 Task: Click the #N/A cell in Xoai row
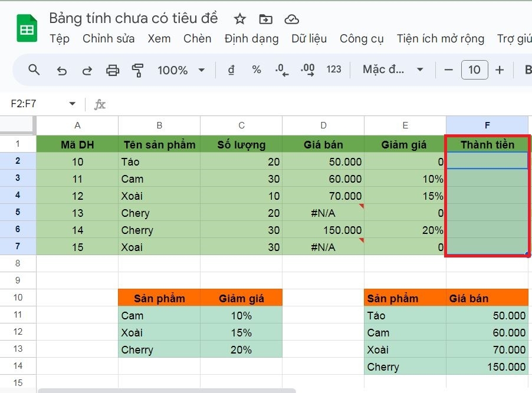[323, 247]
